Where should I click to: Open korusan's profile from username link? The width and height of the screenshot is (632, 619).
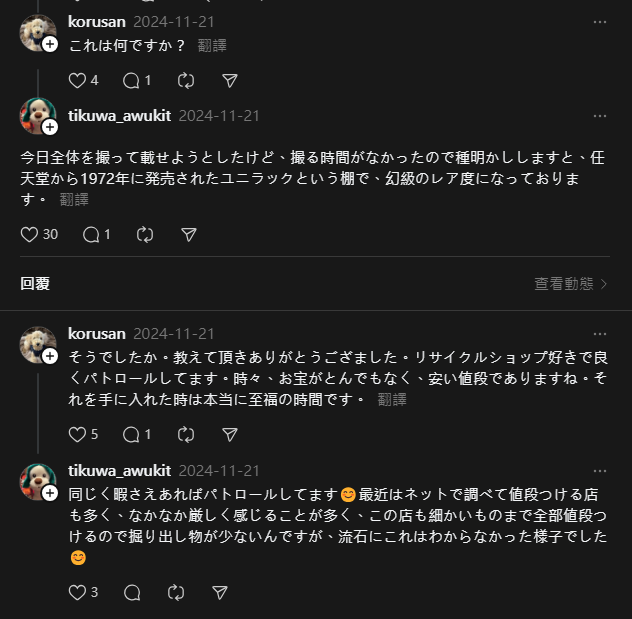[97, 21]
